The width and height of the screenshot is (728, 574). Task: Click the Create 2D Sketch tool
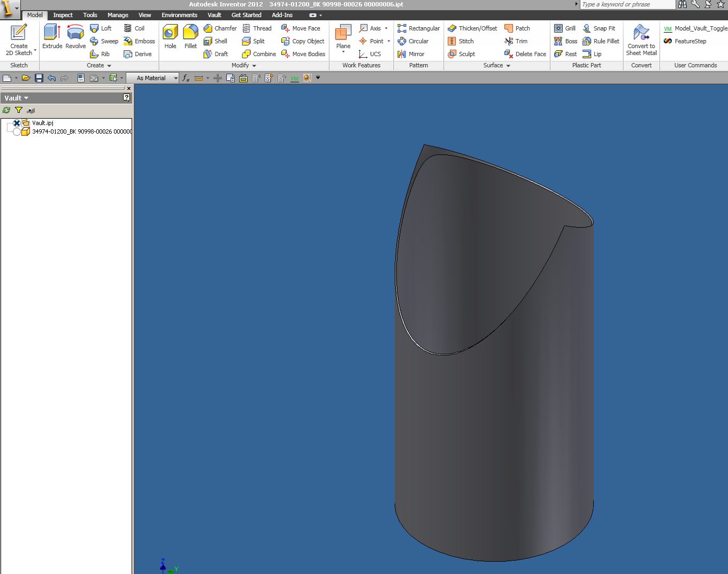tap(19, 40)
